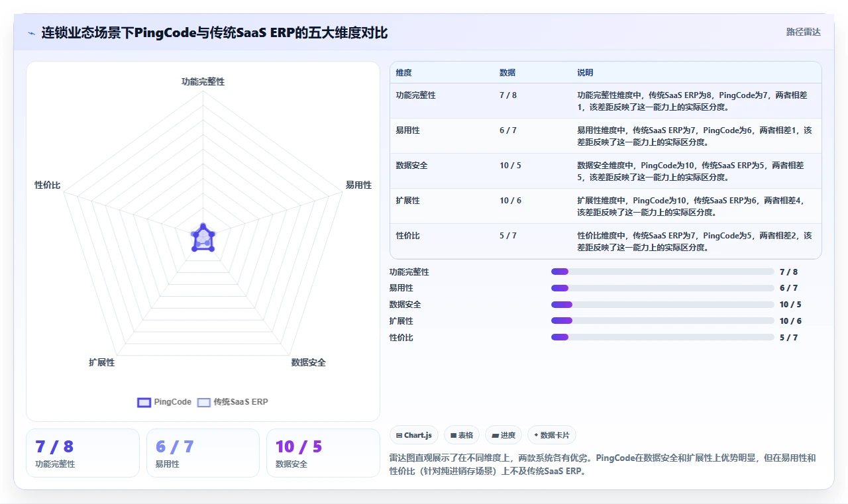The image size is (848, 504).
Task: Toggle 传统SaaS ERP legend in radar chart
Action: [x=233, y=402]
